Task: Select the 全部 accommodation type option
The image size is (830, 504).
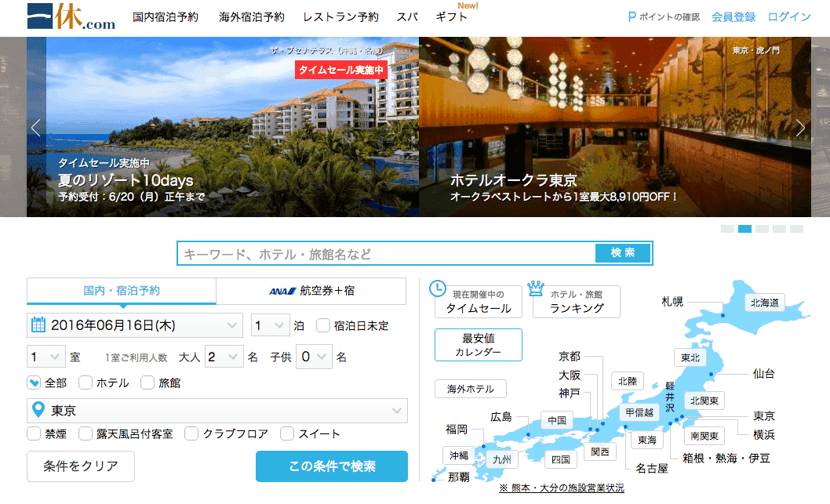Action: pyautogui.click(x=34, y=383)
